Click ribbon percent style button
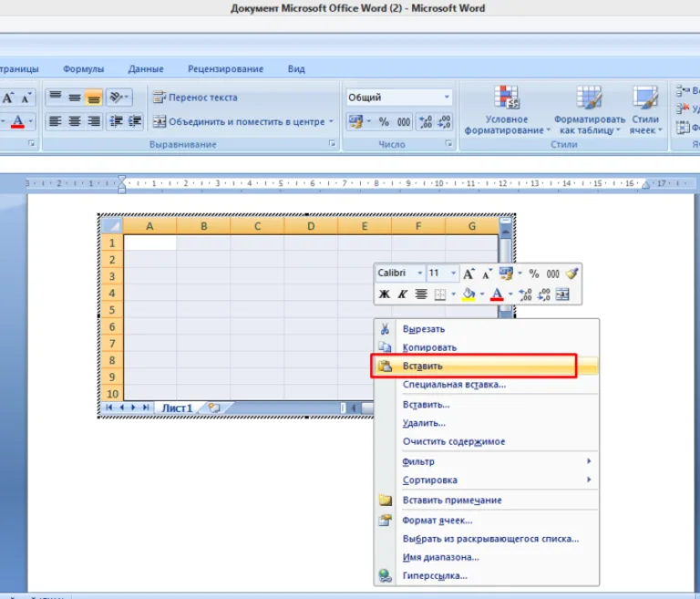 384,122
